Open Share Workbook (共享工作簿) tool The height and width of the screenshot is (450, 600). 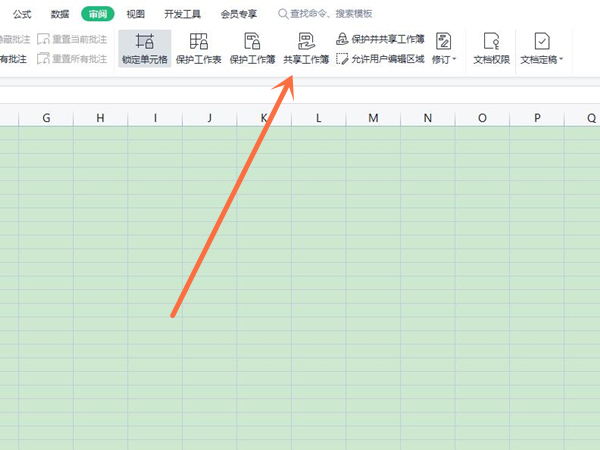(306, 49)
